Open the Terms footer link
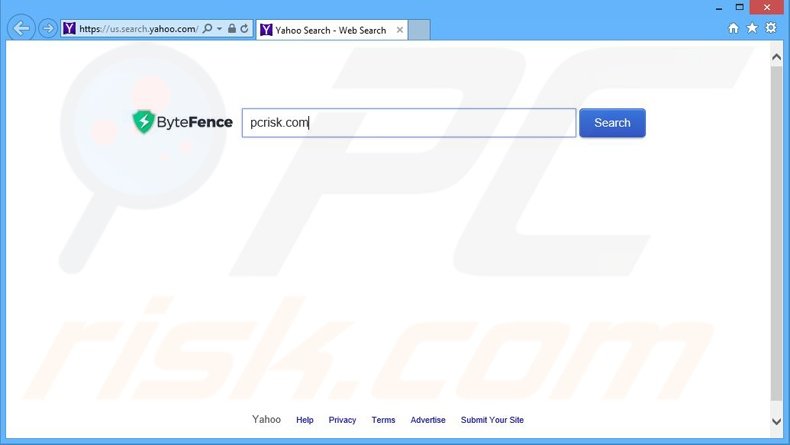The width and height of the screenshot is (790, 445). point(383,420)
